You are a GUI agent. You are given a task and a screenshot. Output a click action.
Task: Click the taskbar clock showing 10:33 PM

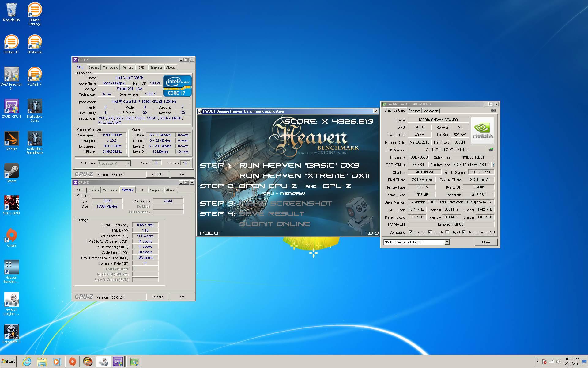point(572,362)
